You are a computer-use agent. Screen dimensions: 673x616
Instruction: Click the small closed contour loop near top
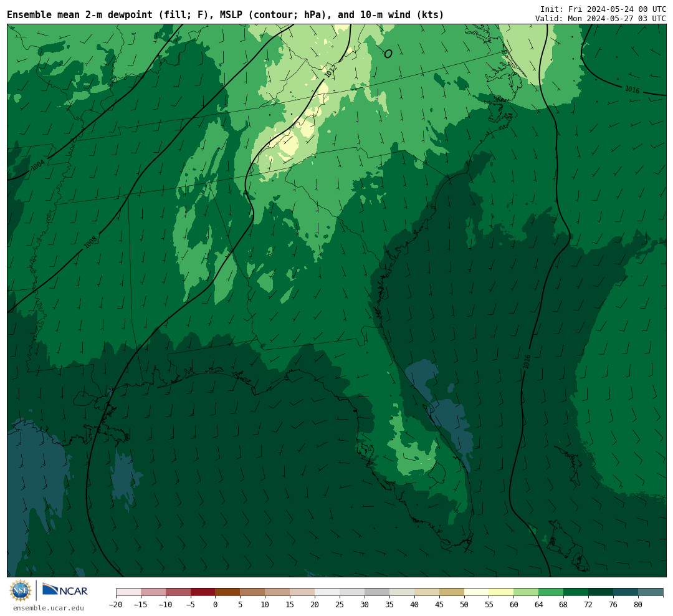click(x=388, y=54)
